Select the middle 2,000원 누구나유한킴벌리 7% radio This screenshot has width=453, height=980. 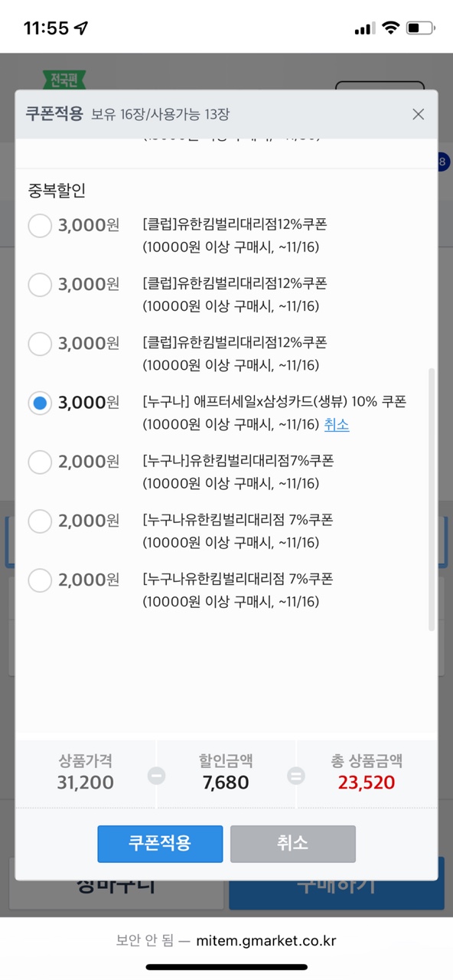(x=40, y=521)
